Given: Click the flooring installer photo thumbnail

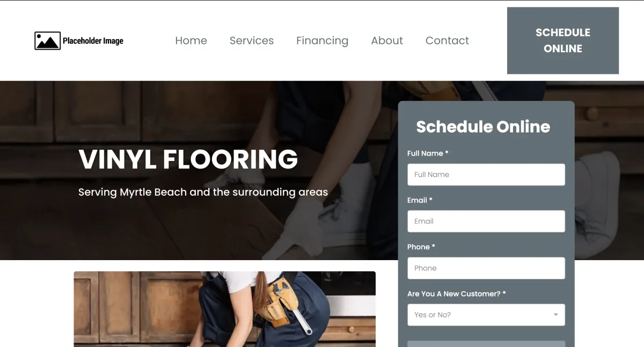Looking at the screenshot, I should pos(225,309).
